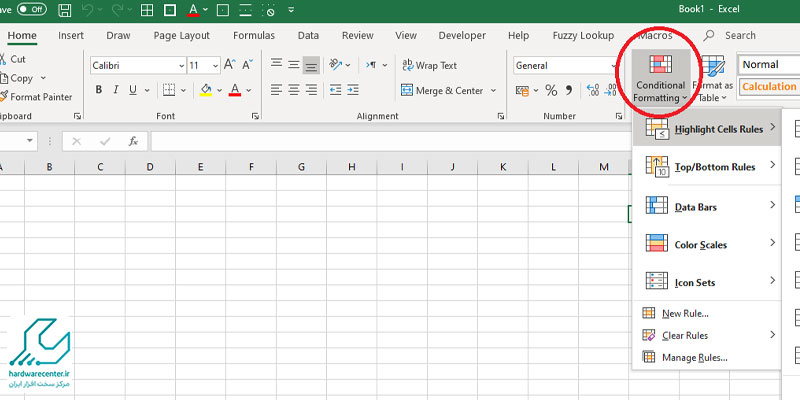Open the font size 11 dropdown

coord(215,66)
